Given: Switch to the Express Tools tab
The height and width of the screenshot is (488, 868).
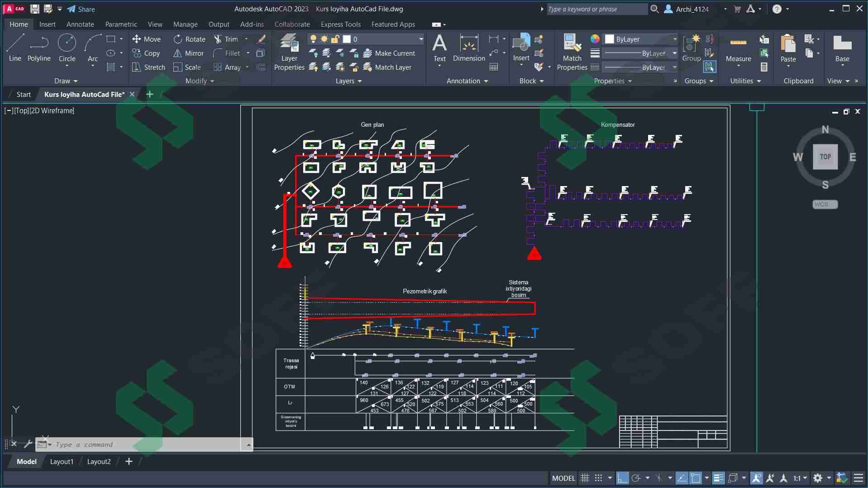Looking at the screenshot, I should point(340,24).
